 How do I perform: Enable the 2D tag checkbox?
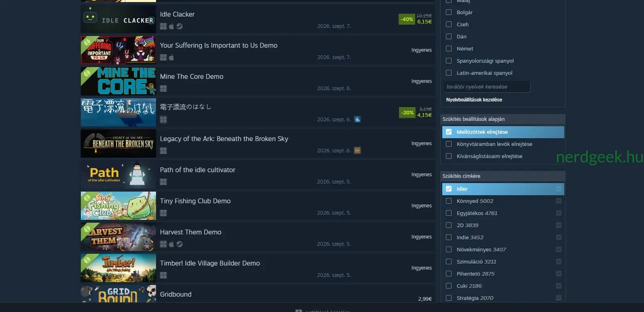click(x=449, y=225)
